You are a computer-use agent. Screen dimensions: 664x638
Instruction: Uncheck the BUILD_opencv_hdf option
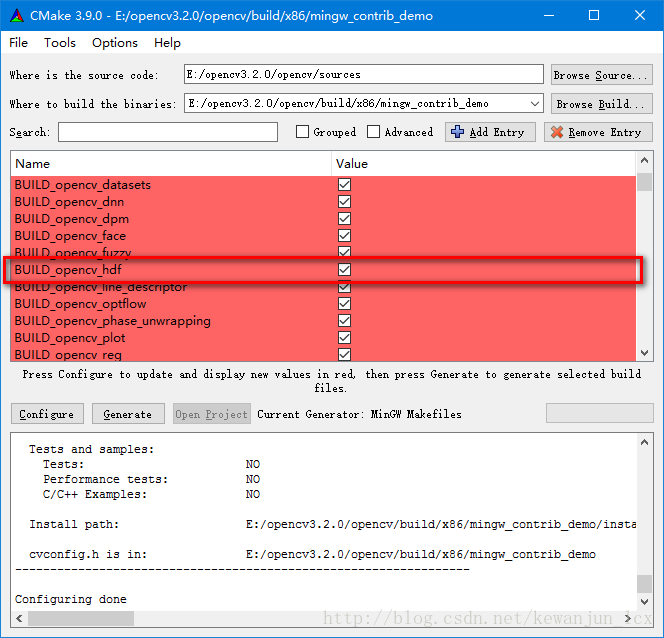coord(345,270)
